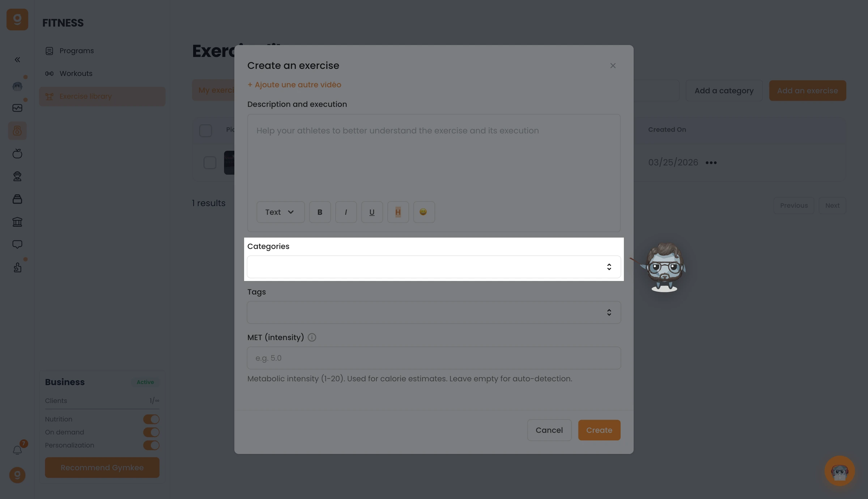Click the Workouts dumbbell icon
The height and width of the screenshot is (499, 868).
tap(49, 74)
